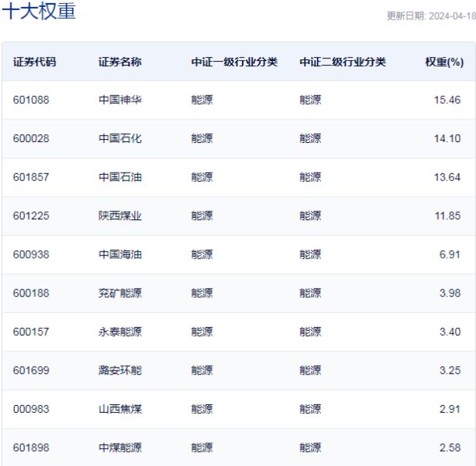The height and width of the screenshot is (466, 476).
Task: Select the 潞安环能 security name
Action: click(120, 370)
